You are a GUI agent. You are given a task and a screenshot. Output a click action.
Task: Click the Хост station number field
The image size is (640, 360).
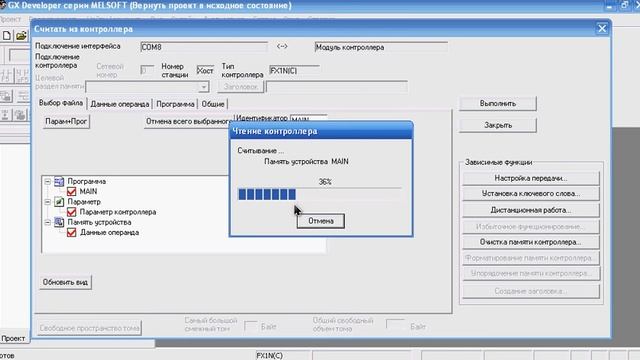[205, 71]
